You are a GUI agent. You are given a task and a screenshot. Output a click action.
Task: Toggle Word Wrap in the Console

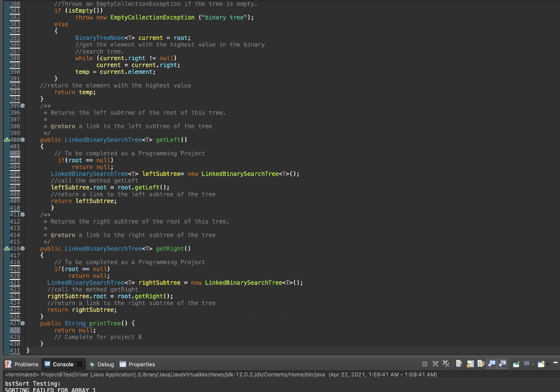(481, 364)
